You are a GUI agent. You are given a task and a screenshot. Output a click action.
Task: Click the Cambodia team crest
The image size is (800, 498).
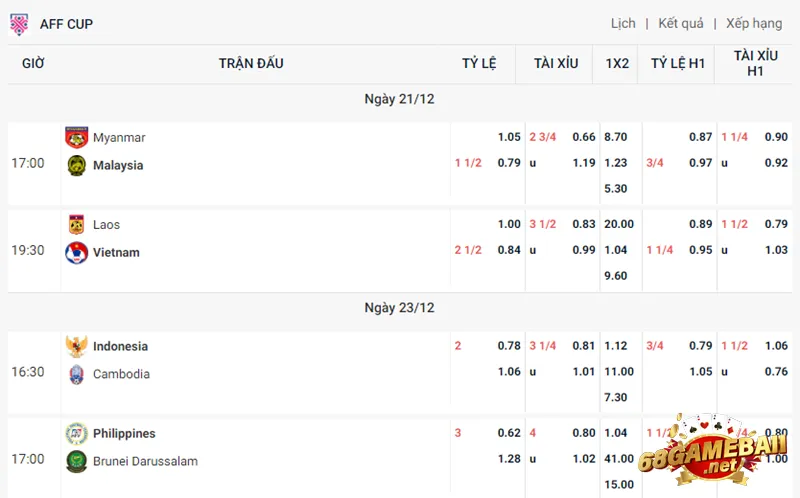pyautogui.click(x=76, y=374)
